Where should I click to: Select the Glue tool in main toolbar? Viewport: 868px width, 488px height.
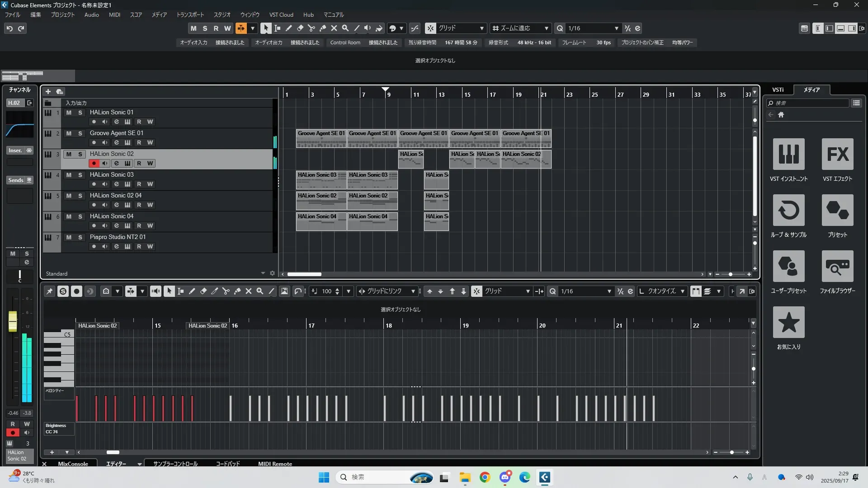(323, 28)
